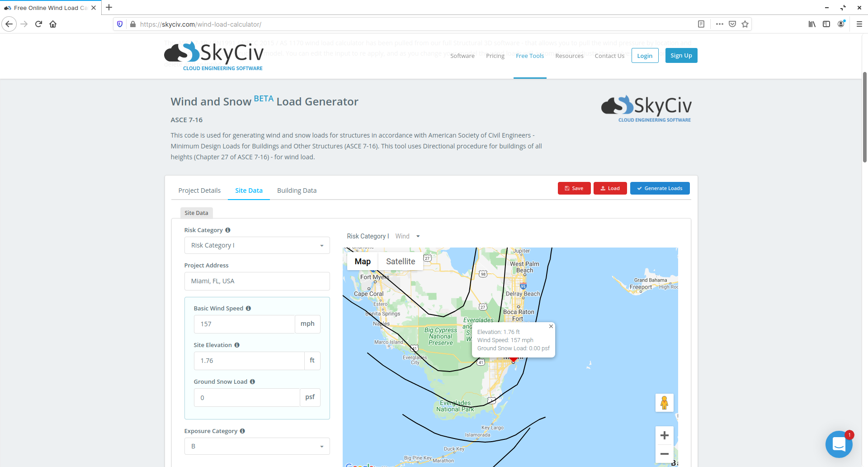
Task: Open the Software menu
Action: coord(462,56)
